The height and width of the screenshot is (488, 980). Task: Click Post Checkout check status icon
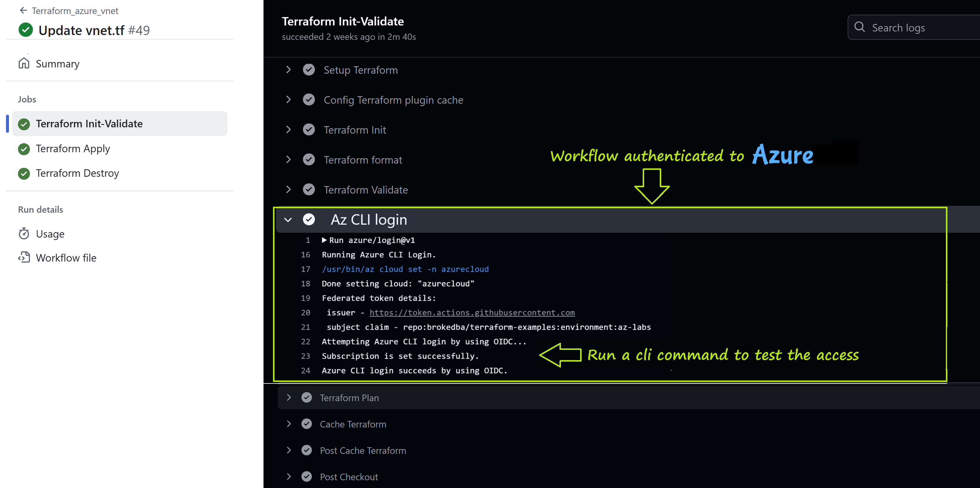(307, 477)
